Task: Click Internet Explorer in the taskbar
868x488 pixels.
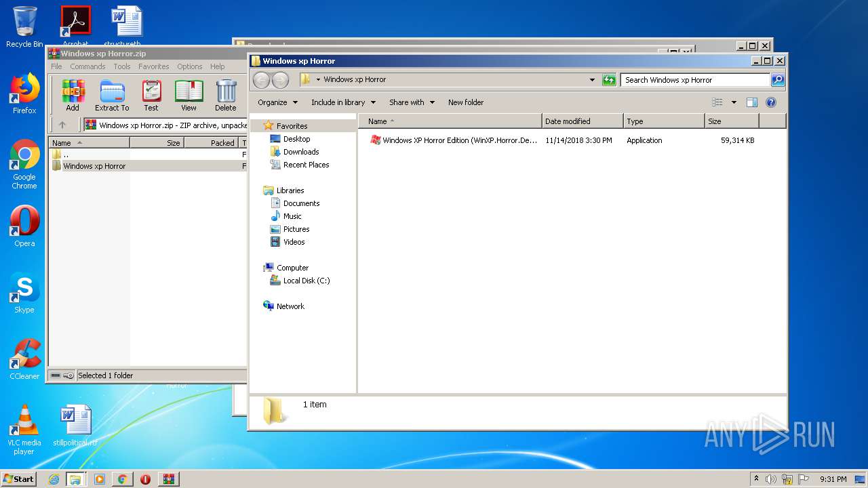Action: pyautogui.click(x=54, y=479)
